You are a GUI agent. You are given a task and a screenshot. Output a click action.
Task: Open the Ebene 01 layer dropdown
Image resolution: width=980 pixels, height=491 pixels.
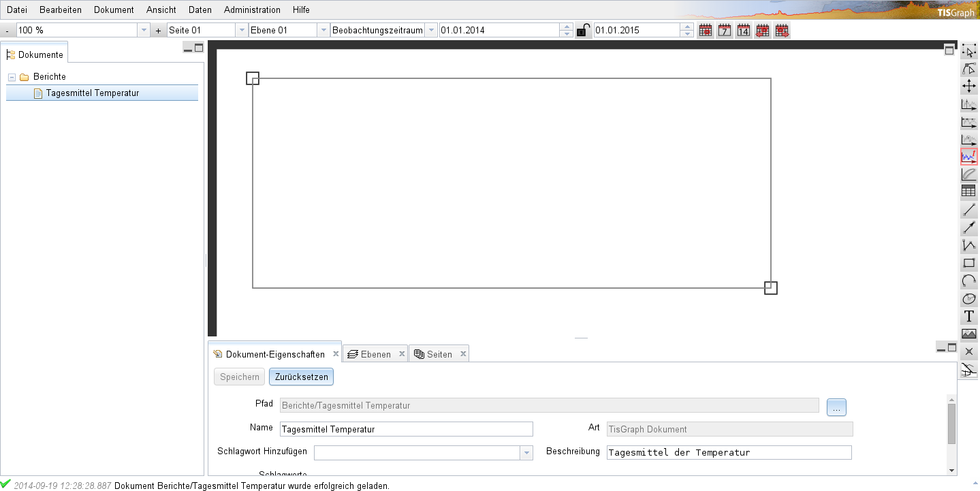coord(323,30)
